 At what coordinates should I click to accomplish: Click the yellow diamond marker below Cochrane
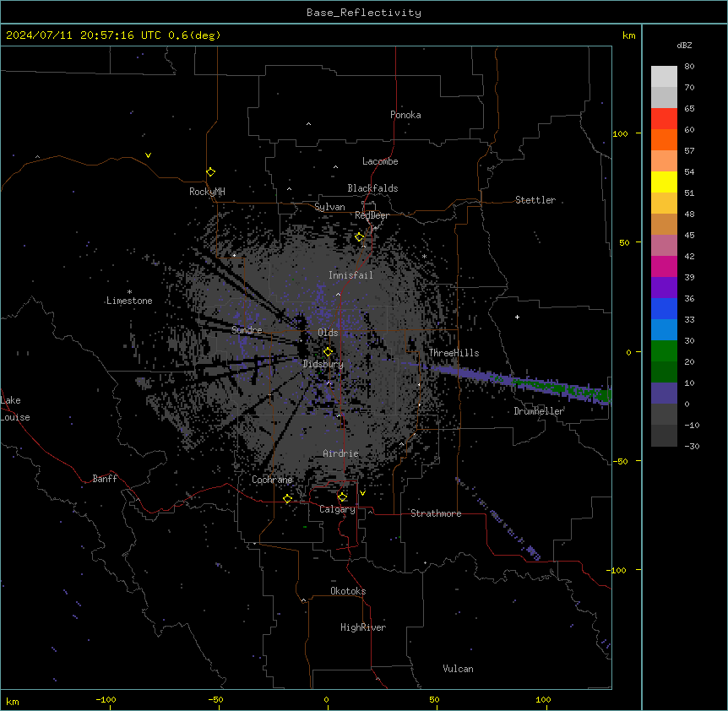tap(287, 498)
